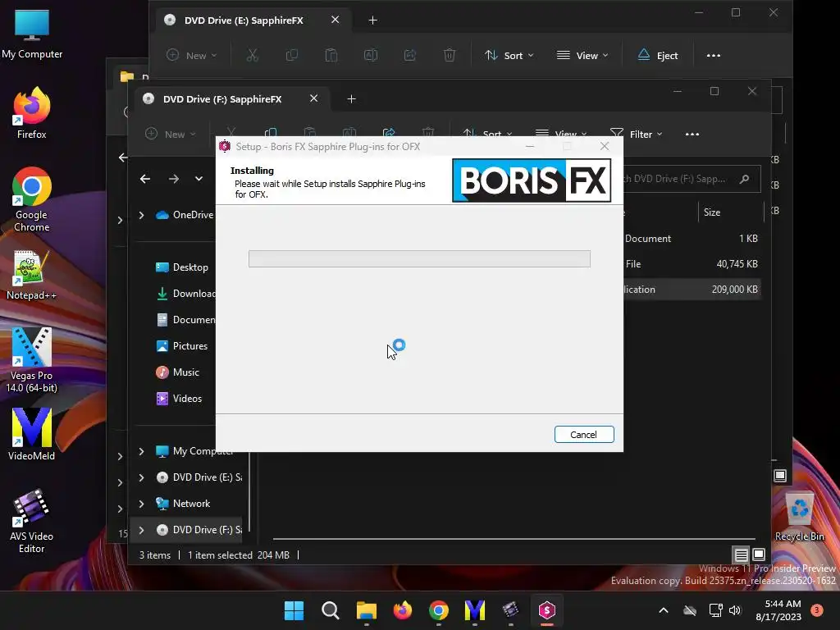
Task: Select the 40,745 KB file row
Action: click(x=692, y=263)
